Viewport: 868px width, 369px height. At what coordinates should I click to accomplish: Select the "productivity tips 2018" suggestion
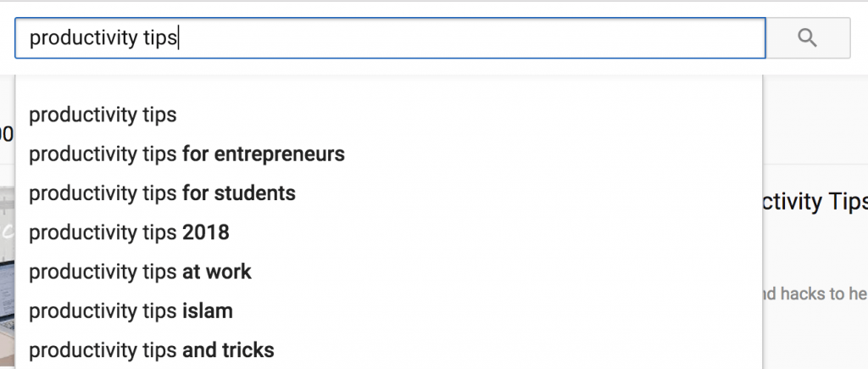(129, 232)
